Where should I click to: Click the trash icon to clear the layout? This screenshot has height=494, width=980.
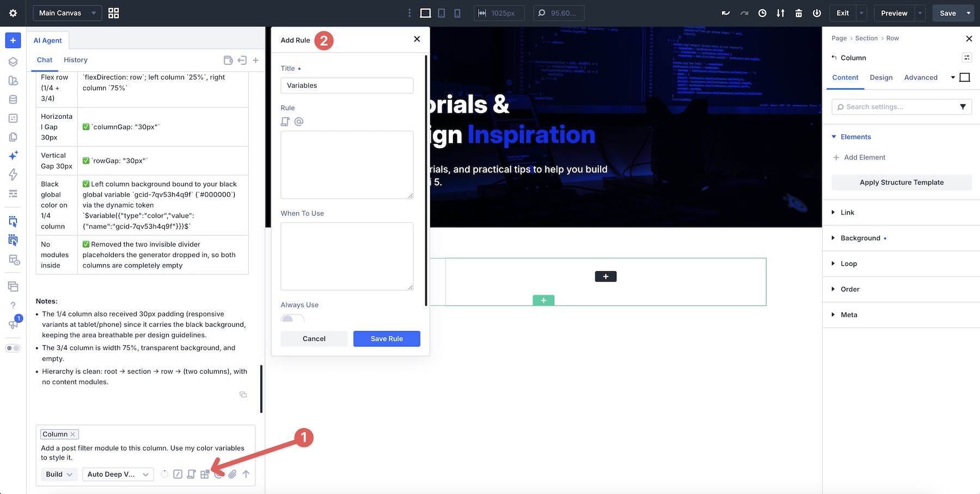tap(799, 13)
